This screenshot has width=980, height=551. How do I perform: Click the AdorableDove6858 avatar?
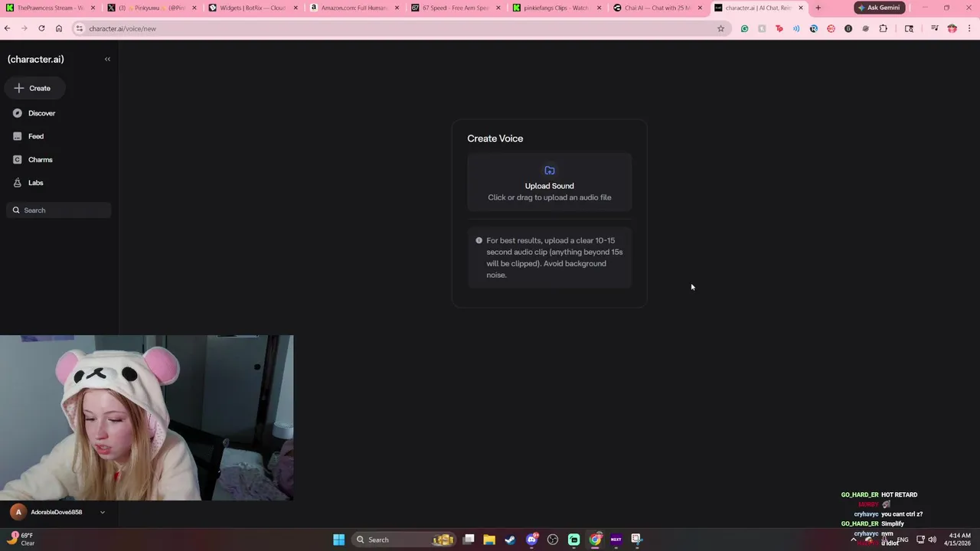18,512
